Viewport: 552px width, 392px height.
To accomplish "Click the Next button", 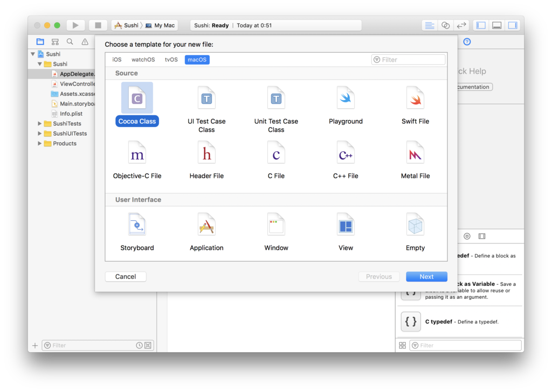I will pyautogui.click(x=426, y=276).
